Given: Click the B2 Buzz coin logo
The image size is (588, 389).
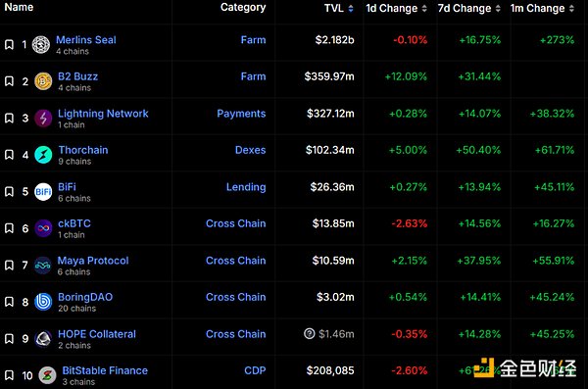Looking at the screenshot, I should 43,81.
